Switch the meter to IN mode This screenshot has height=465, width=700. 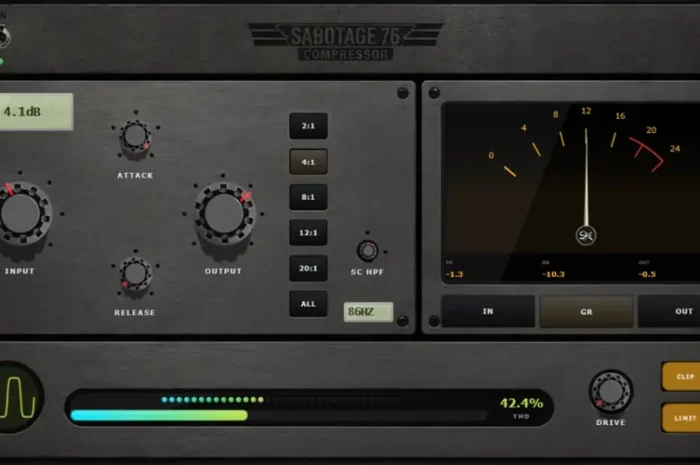tap(488, 311)
